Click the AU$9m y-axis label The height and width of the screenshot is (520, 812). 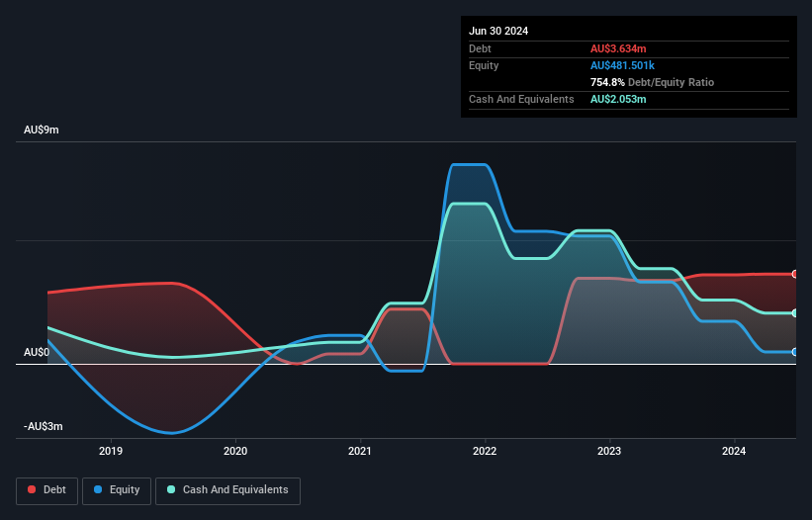point(42,130)
